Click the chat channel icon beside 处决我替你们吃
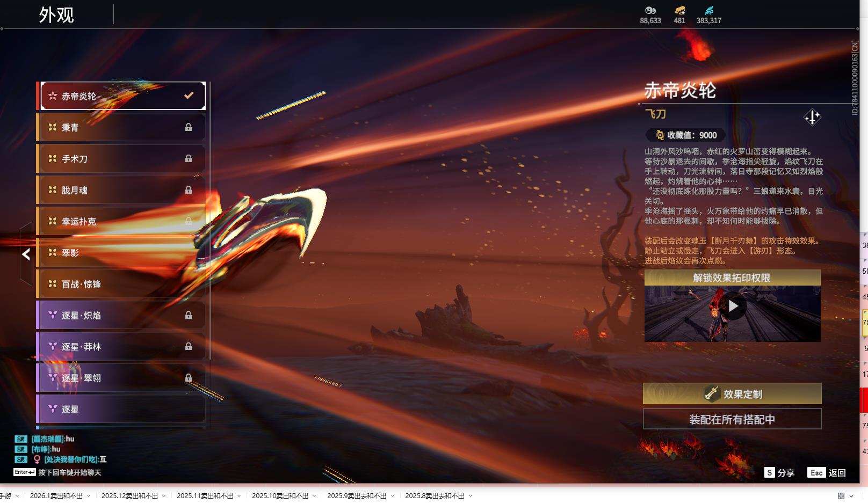This screenshot has height=504, width=868. point(21,459)
